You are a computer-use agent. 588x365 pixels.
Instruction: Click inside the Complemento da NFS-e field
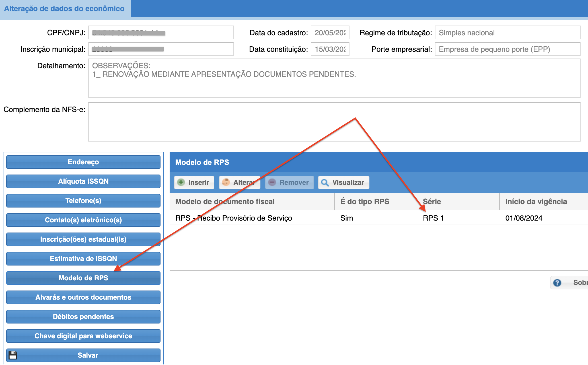point(334,122)
